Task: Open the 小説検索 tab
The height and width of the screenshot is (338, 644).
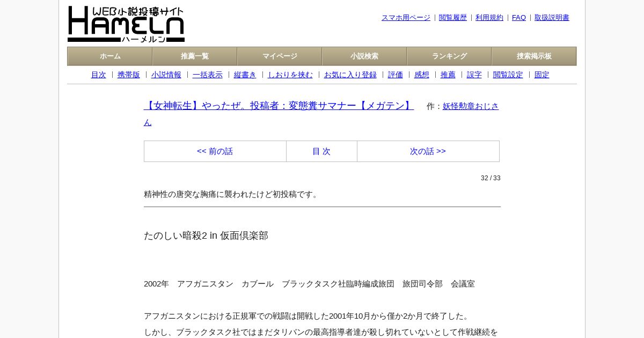Action: pyautogui.click(x=364, y=56)
